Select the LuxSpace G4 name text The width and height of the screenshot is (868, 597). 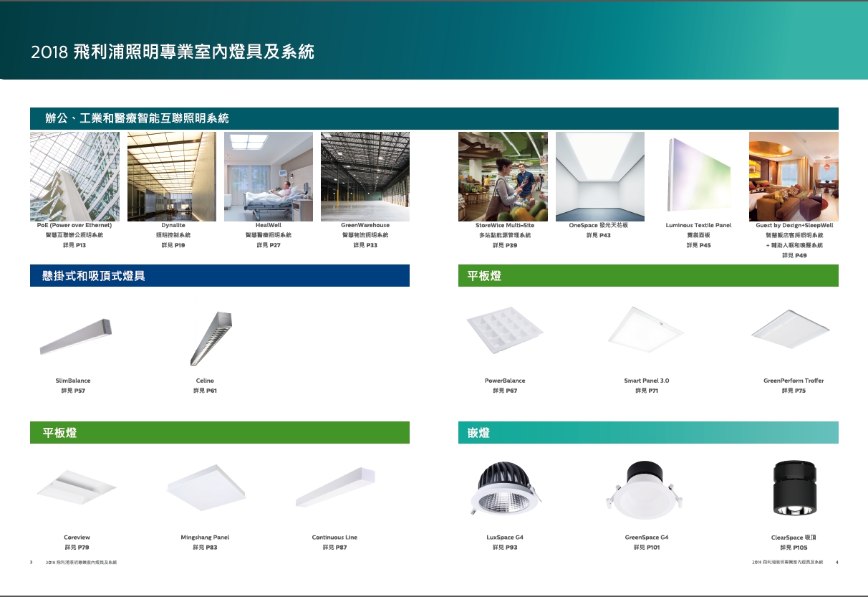pos(505,537)
